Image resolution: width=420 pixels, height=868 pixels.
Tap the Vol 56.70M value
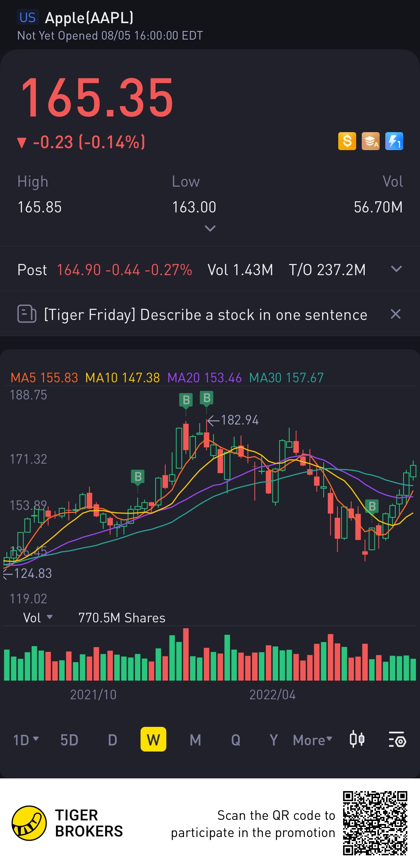[378, 207]
